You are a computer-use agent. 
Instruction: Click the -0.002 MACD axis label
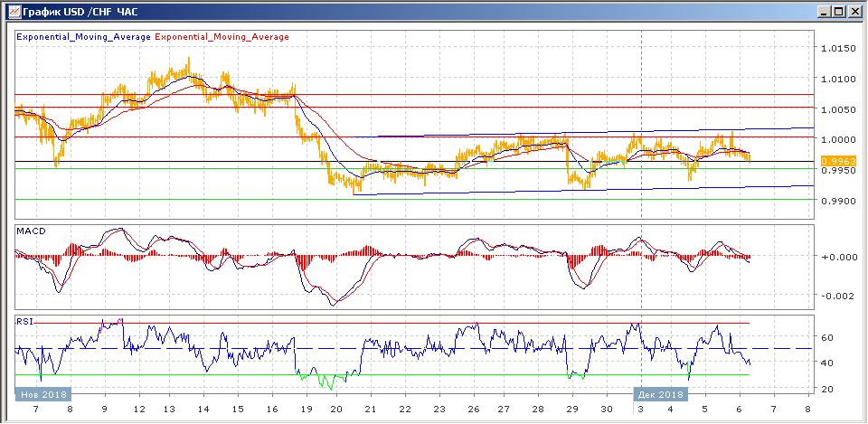837,296
